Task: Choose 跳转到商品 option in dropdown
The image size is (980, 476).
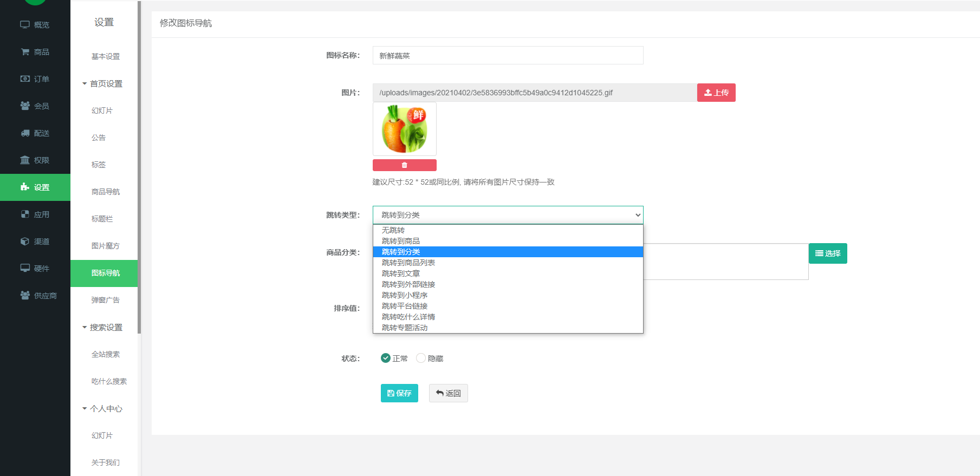Action: pyautogui.click(x=508, y=241)
